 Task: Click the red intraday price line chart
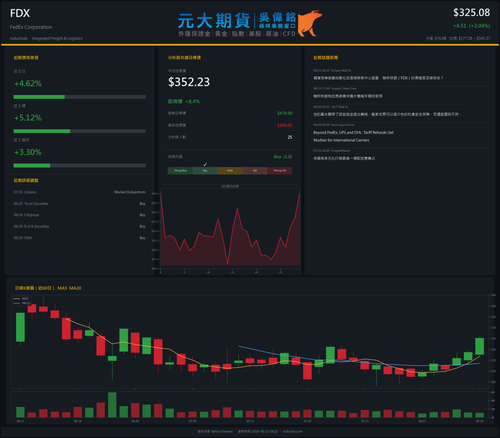[230, 229]
